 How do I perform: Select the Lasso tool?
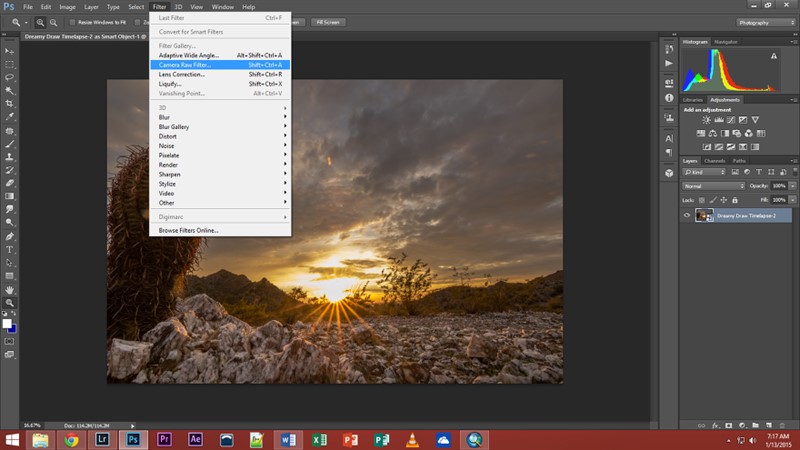click(x=10, y=76)
